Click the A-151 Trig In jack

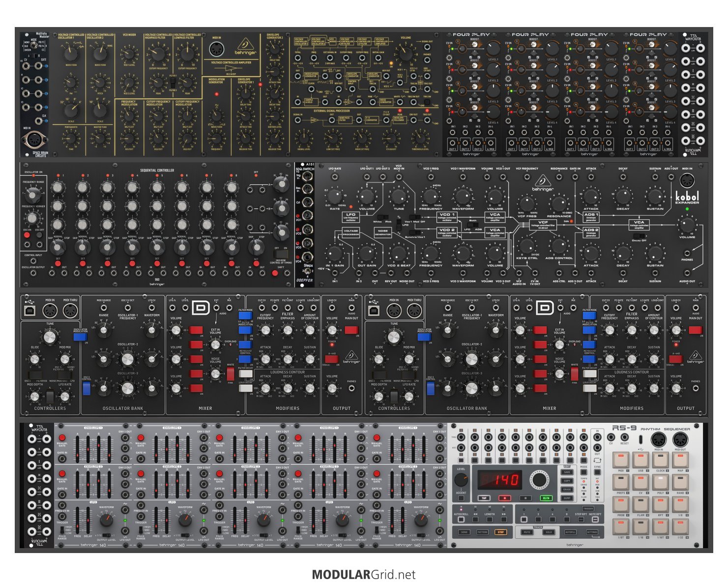click(x=308, y=176)
